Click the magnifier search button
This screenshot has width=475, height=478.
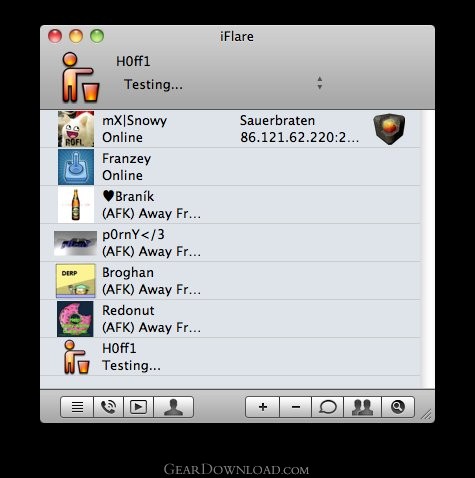pyautogui.click(x=398, y=407)
